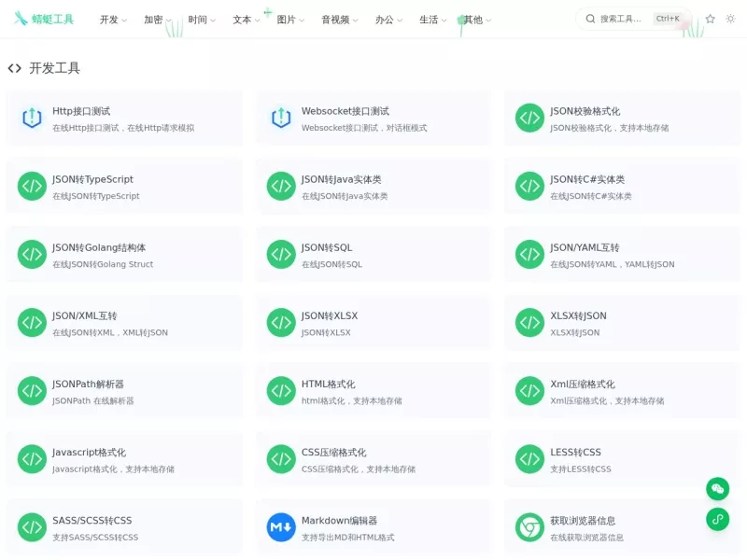Image resolution: width=747 pixels, height=560 pixels.
Task: Click the JSON转XLSX code icon
Action: pyautogui.click(x=281, y=322)
